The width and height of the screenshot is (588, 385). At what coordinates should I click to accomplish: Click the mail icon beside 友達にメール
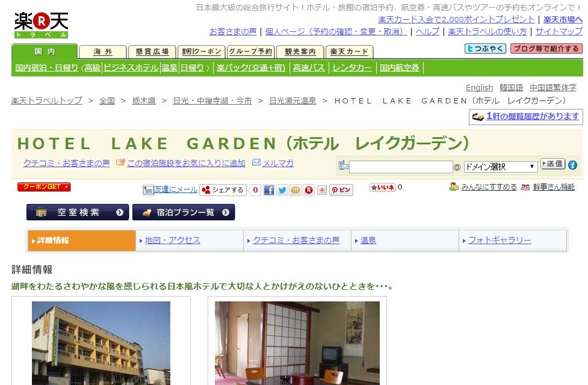pos(148,190)
